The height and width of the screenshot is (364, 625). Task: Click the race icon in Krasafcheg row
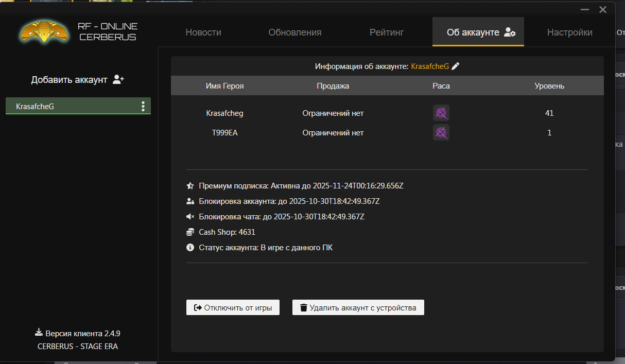(441, 113)
